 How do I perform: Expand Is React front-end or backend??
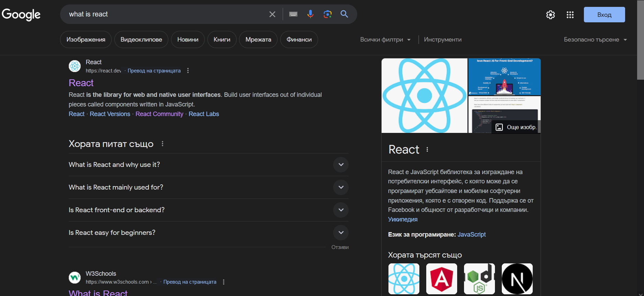208,210
